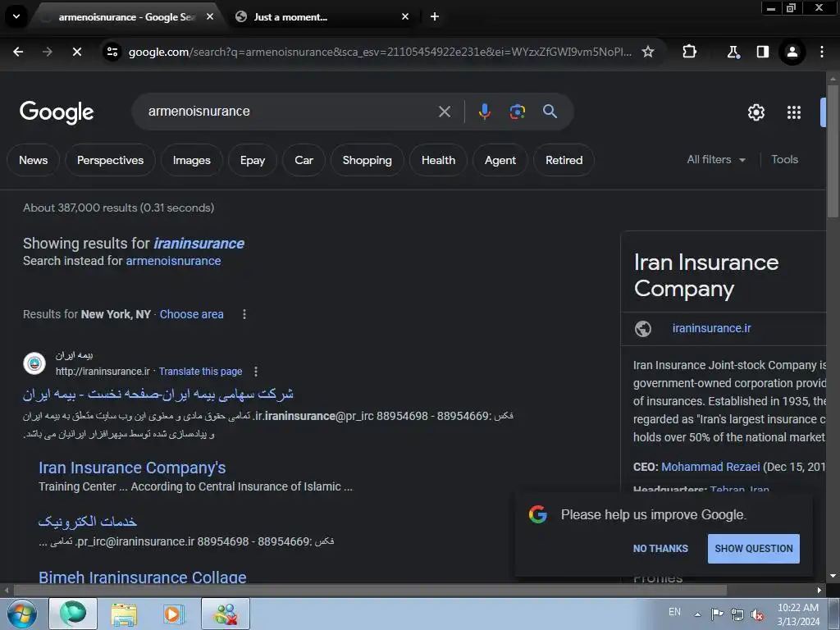Click the Choose area link

click(191, 314)
